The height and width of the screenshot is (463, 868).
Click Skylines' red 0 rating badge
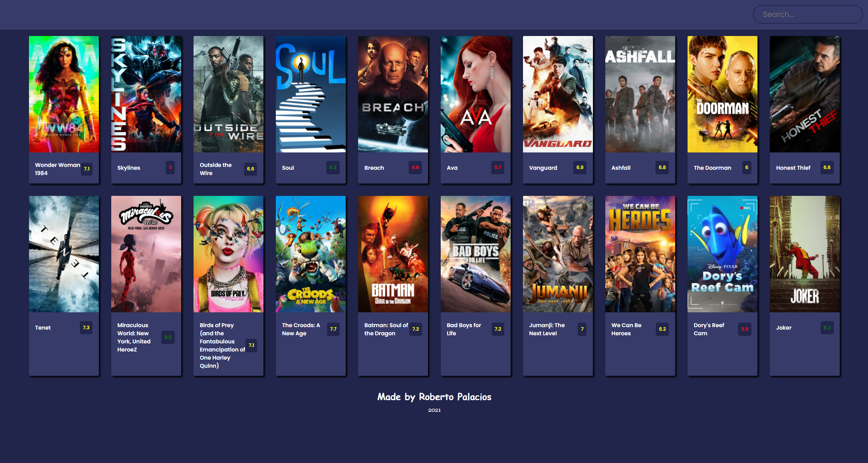click(x=170, y=168)
